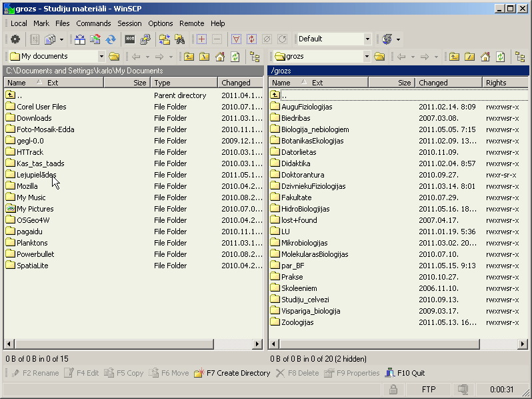This screenshot has height=399, width=532.
Task: Click the Invert Selection icon
Action: click(x=251, y=39)
